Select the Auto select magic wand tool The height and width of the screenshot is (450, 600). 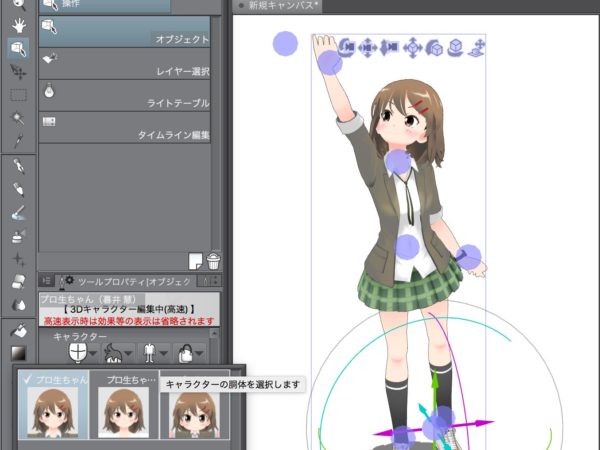click(x=18, y=118)
